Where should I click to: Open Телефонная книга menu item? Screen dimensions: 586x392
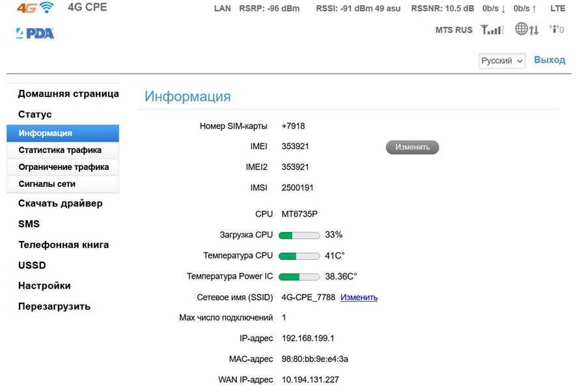pos(64,245)
